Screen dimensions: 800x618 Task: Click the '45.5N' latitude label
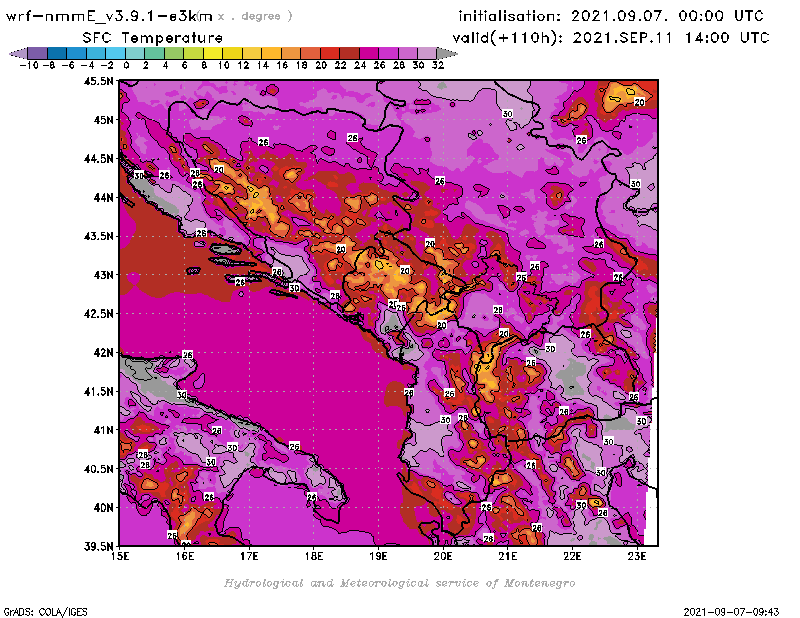(98, 81)
